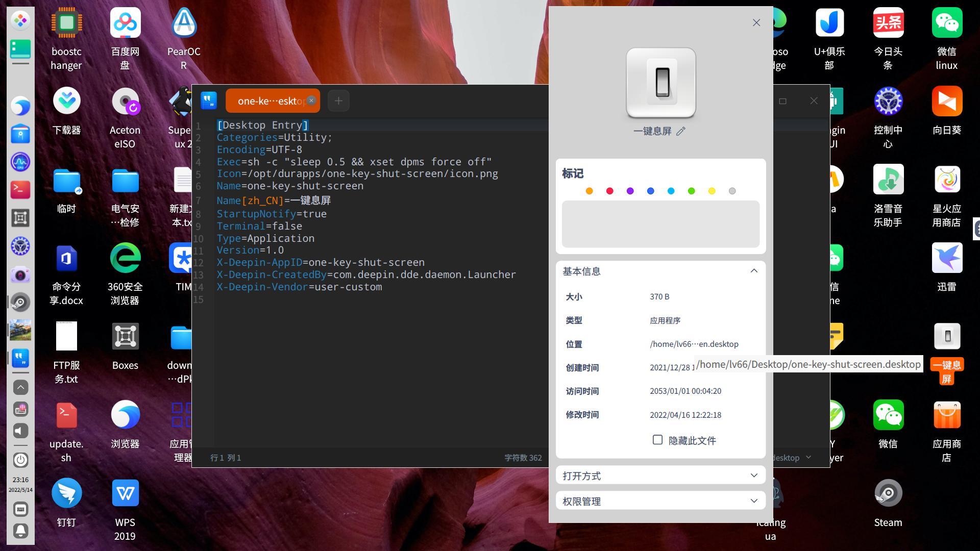This screenshot has height=551, width=980.
Task: Expand the 打开方式 section
Action: click(754, 475)
